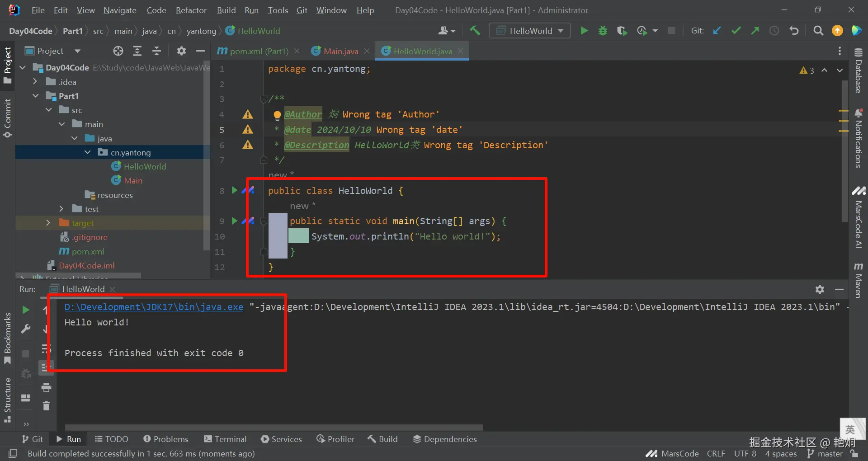Click the console horizontal scrollbar
The image size is (868, 461).
274,427
